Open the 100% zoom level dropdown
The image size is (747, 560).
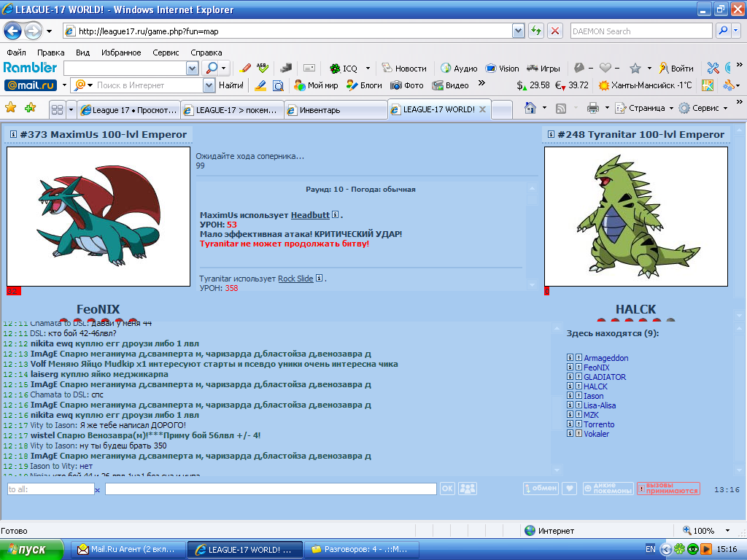point(727,531)
